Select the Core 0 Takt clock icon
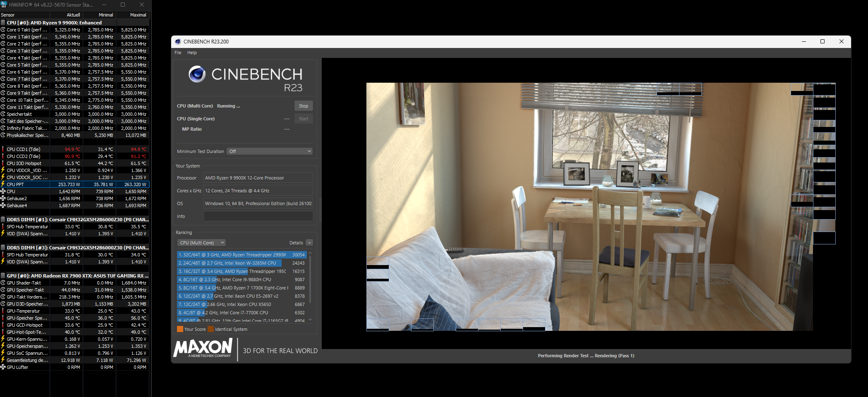 [3, 30]
